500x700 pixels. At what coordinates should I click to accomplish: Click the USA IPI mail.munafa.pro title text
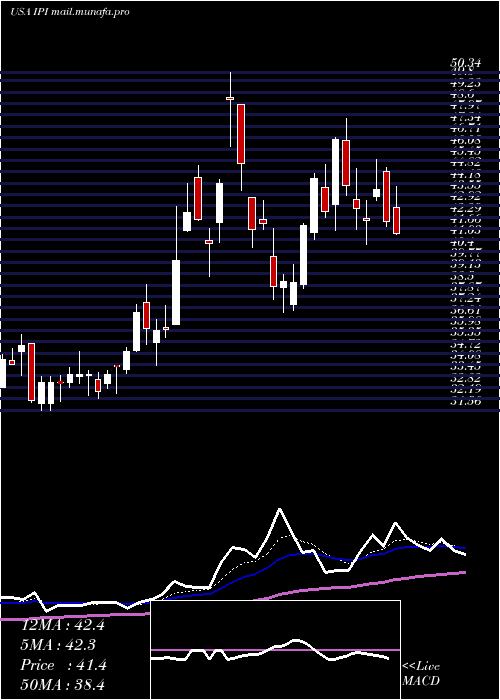(70, 12)
